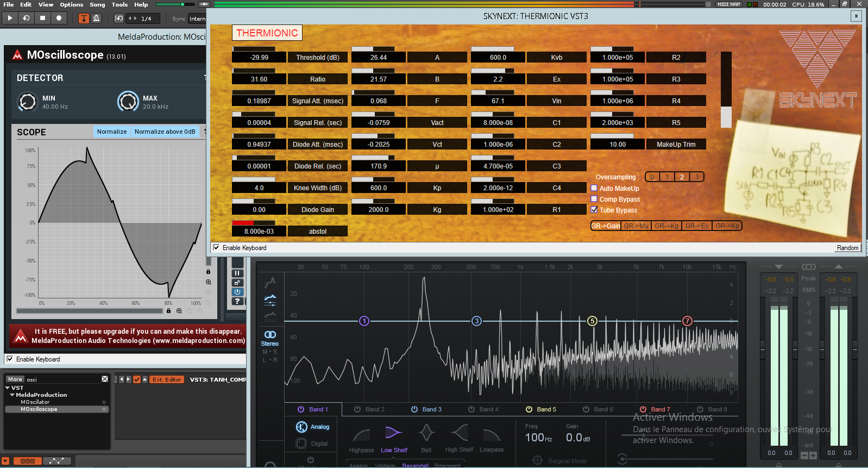Toggle the orange pattern follow icon

point(84,18)
